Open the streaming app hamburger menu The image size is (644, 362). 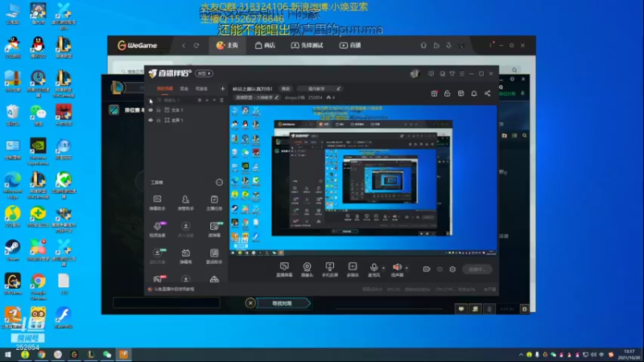click(x=462, y=74)
